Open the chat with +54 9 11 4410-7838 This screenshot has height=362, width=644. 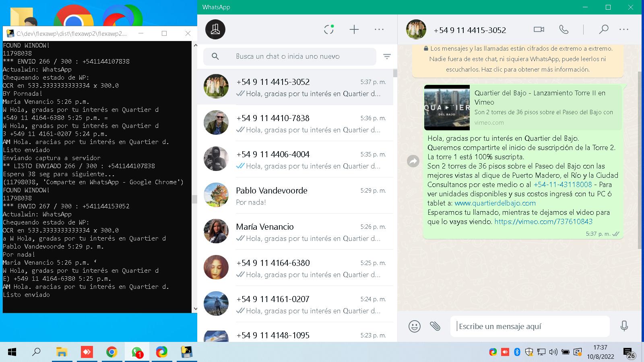click(x=295, y=123)
